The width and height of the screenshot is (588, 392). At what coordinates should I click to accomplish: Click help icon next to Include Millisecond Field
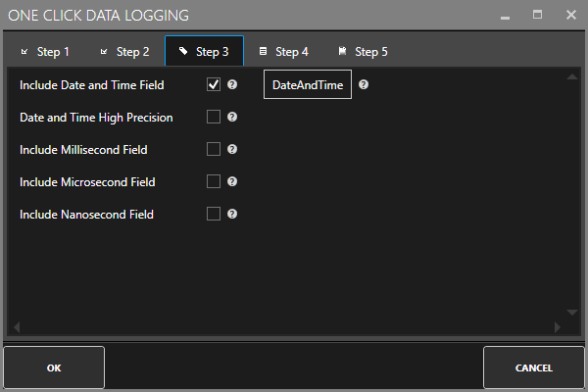point(232,150)
